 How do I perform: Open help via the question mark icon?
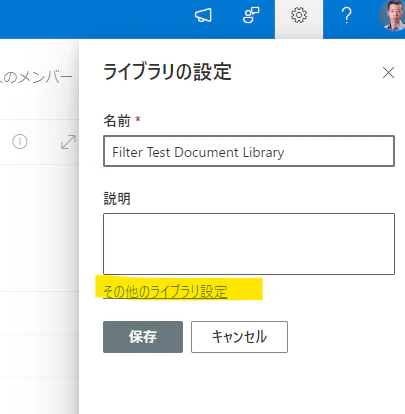point(347,16)
